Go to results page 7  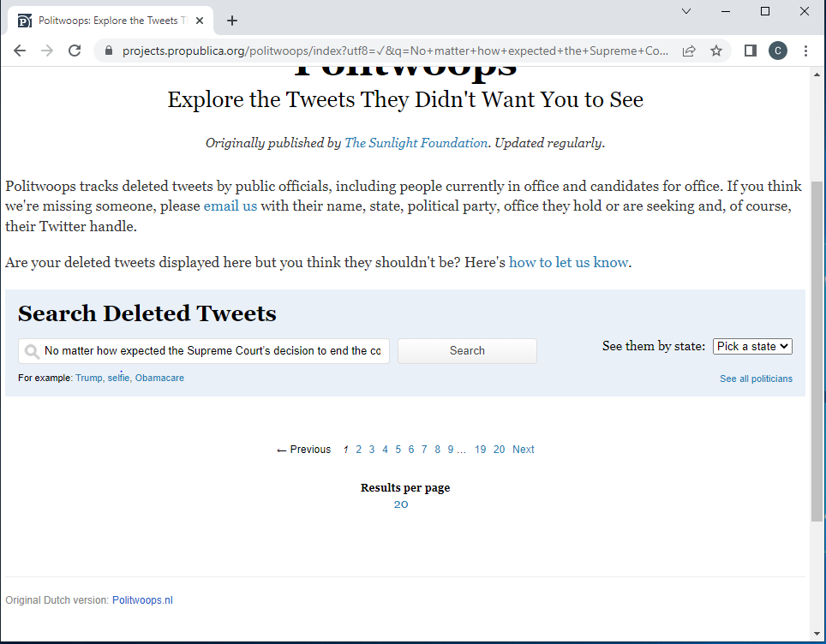[x=424, y=449]
